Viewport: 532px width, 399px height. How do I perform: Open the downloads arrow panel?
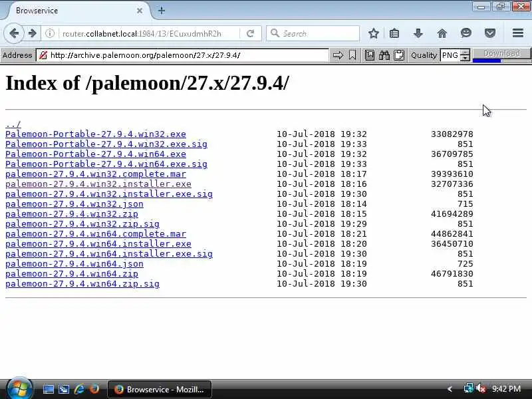[x=418, y=33]
